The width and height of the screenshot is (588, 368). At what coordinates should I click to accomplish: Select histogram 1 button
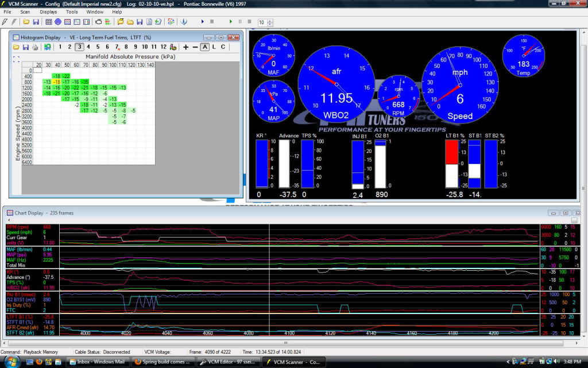[60, 47]
